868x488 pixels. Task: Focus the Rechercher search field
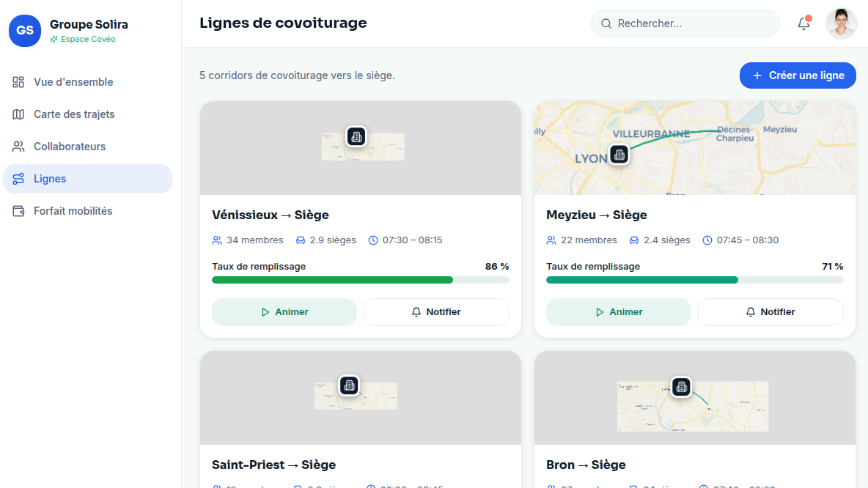point(685,23)
